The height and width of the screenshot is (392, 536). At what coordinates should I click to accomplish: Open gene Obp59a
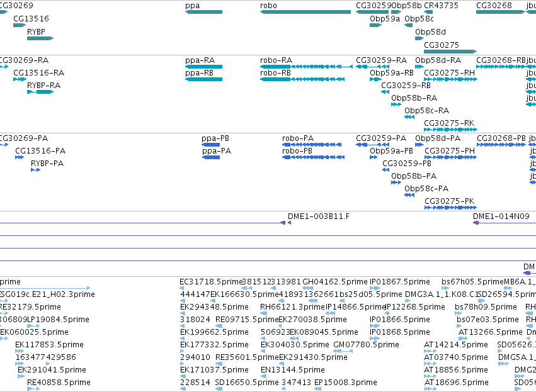click(x=375, y=25)
